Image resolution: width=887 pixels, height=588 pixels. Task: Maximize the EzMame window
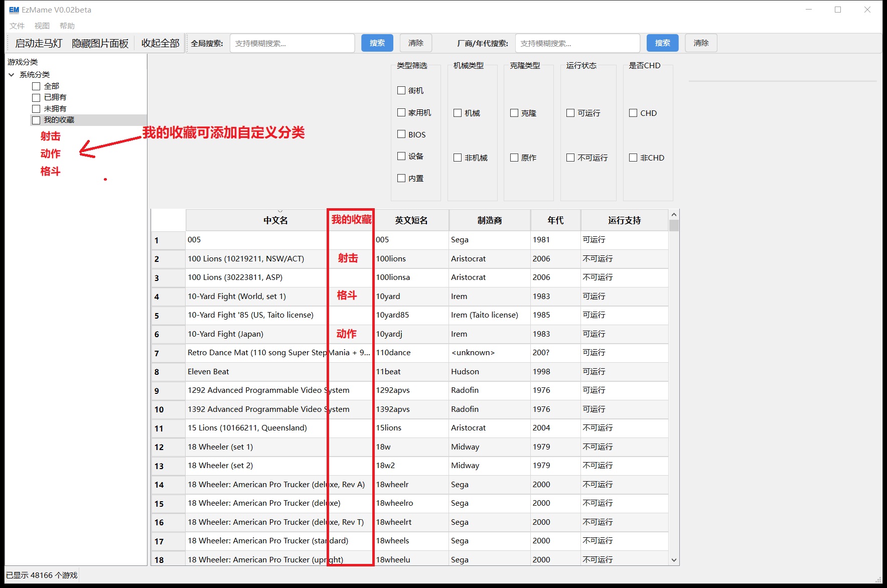coord(838,10)
